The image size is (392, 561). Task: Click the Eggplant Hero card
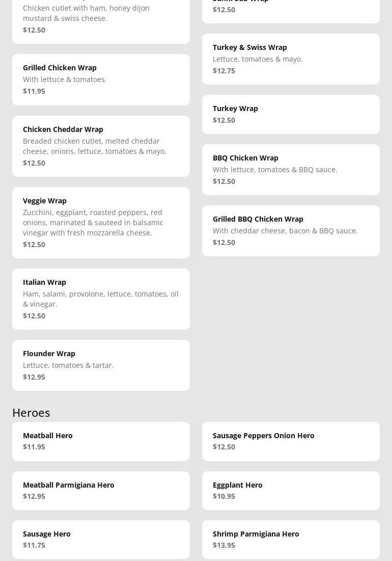click(291, 490)
